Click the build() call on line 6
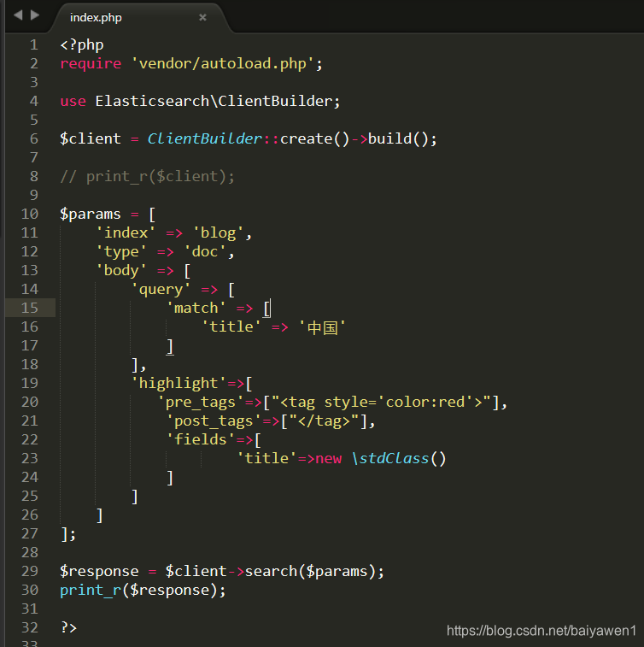 [x=398, y=139]
